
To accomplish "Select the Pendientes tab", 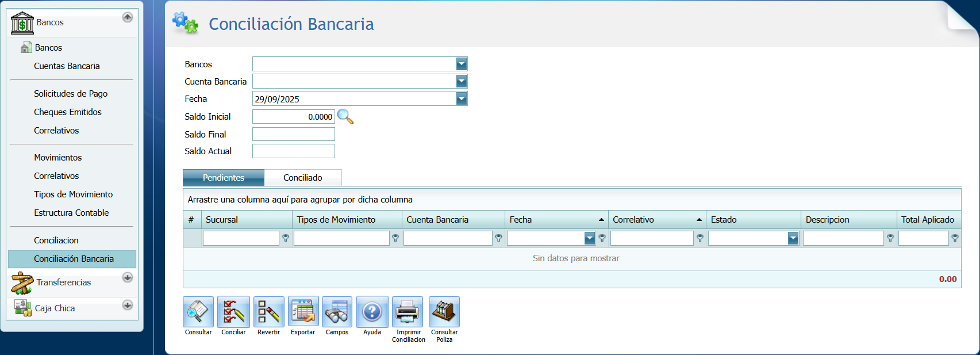I will point(224,178).
